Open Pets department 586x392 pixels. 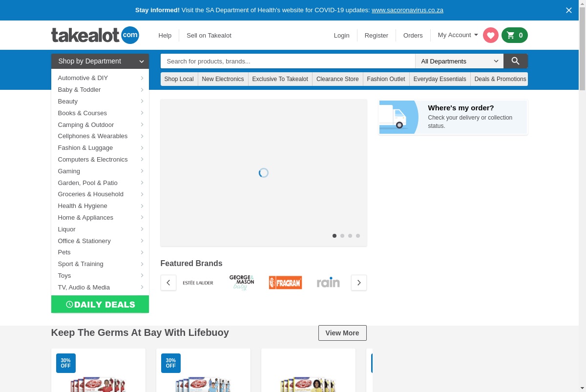100,252
